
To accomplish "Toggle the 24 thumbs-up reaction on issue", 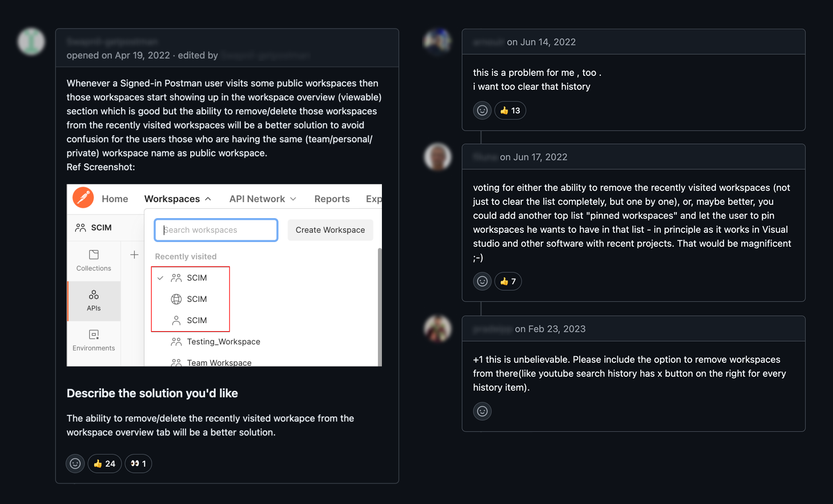I will [x=105, y=464].
